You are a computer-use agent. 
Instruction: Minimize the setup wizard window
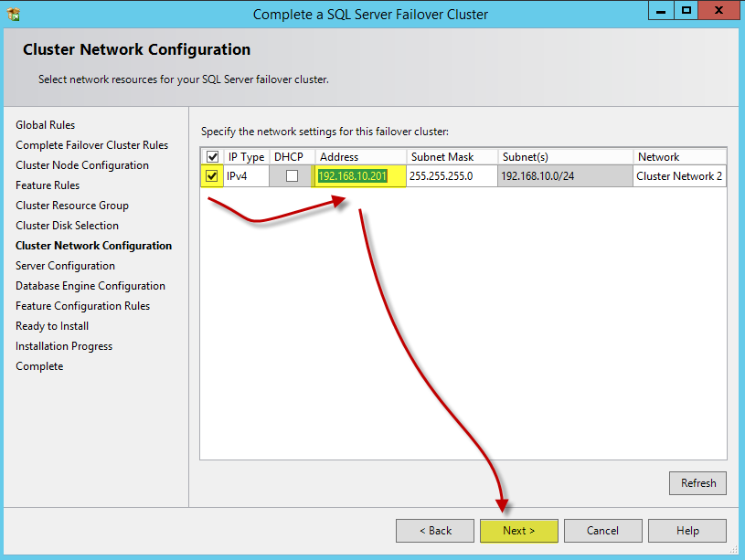coord(661,10)
